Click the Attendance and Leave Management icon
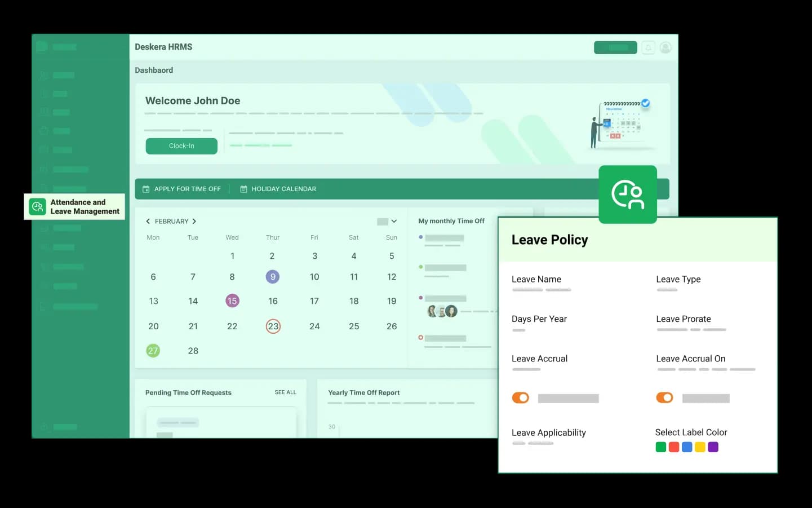The height and width of the screenshot is (508, 812). click(38, 207)
